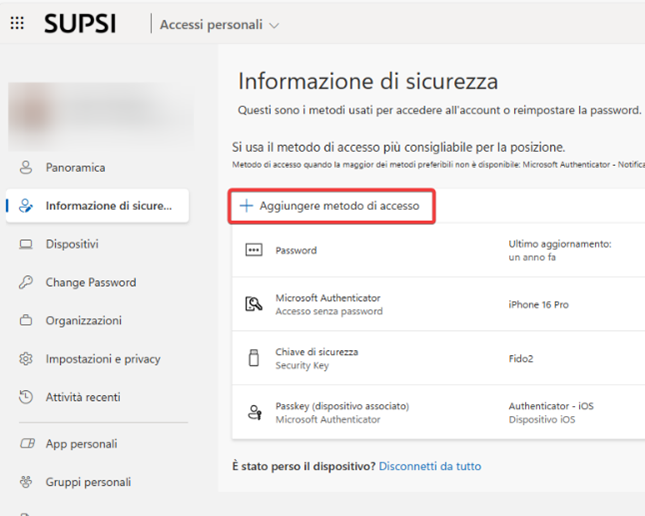Click the Attività recenti clock icon
The width and height of the screenshot is (645, 516).
pyautogui.click(x=26, y=397)
